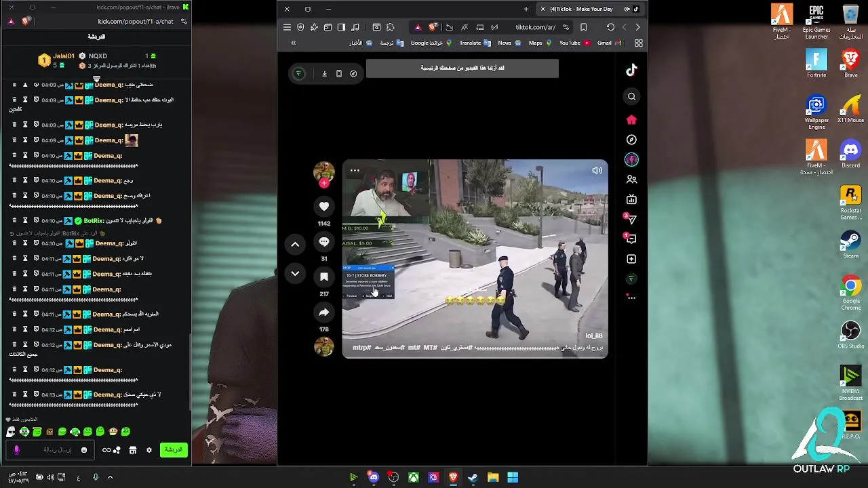
Task: Open the #mt hashtag in the caption
Action: pos(414,348)
